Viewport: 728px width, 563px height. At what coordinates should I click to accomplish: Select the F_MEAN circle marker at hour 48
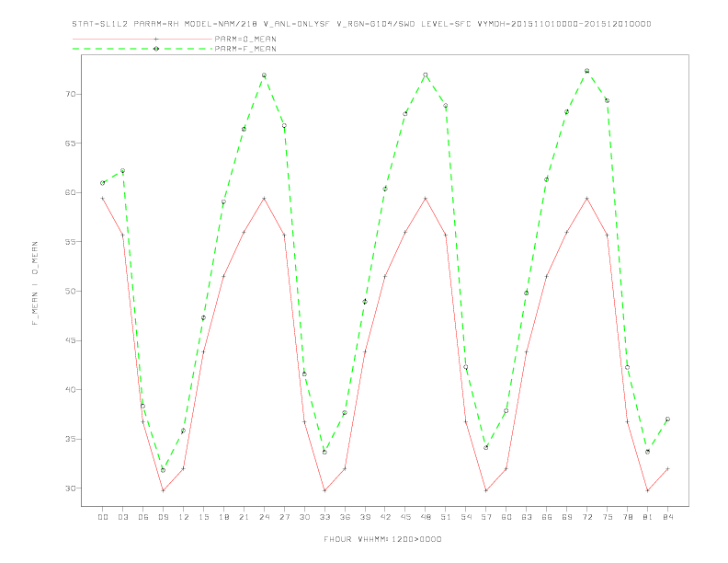coord(426,75)
